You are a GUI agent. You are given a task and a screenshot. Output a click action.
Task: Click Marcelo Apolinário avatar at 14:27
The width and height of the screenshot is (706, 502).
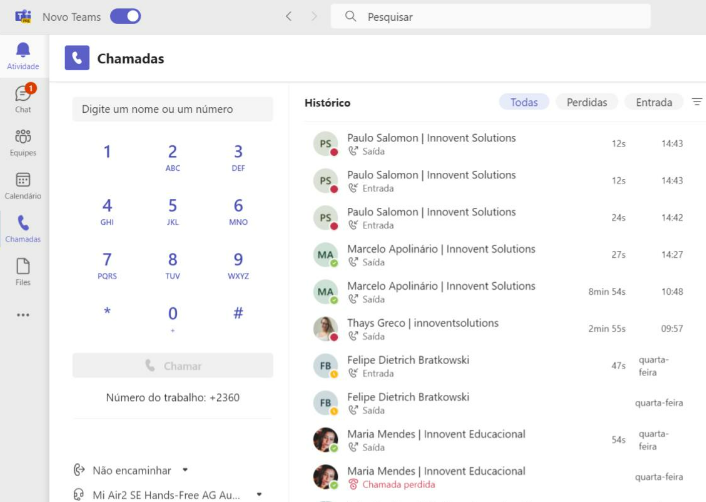click(x=326, y=254)
